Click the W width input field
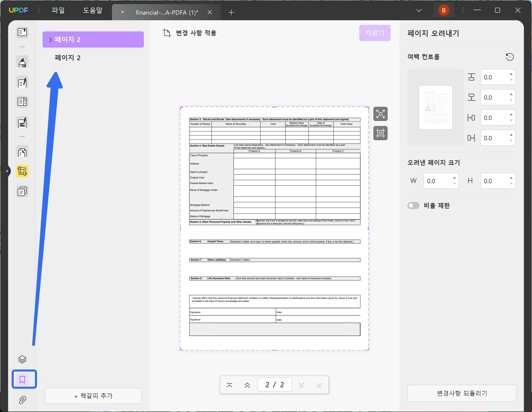532x412 pixels. (x=441, y=181)
